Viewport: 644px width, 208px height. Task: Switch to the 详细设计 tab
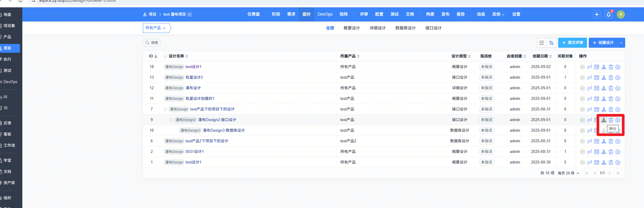point(377,28)
